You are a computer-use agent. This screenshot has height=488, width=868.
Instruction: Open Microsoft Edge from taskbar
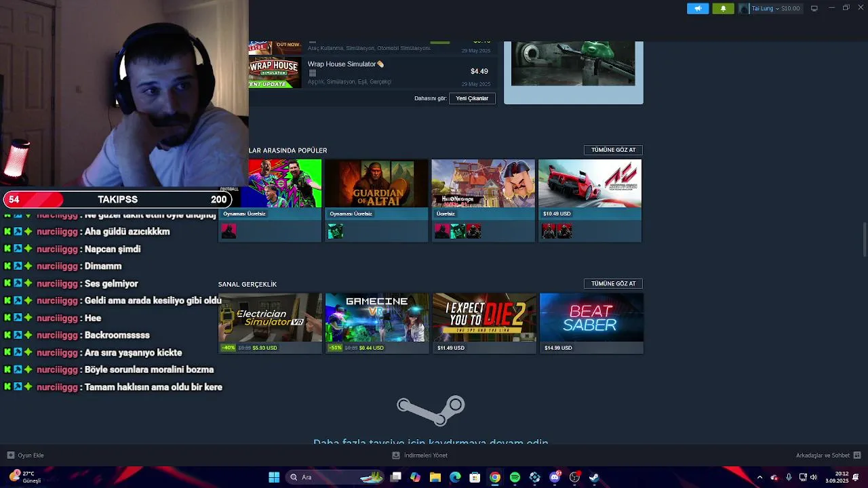tap(455, 477)
